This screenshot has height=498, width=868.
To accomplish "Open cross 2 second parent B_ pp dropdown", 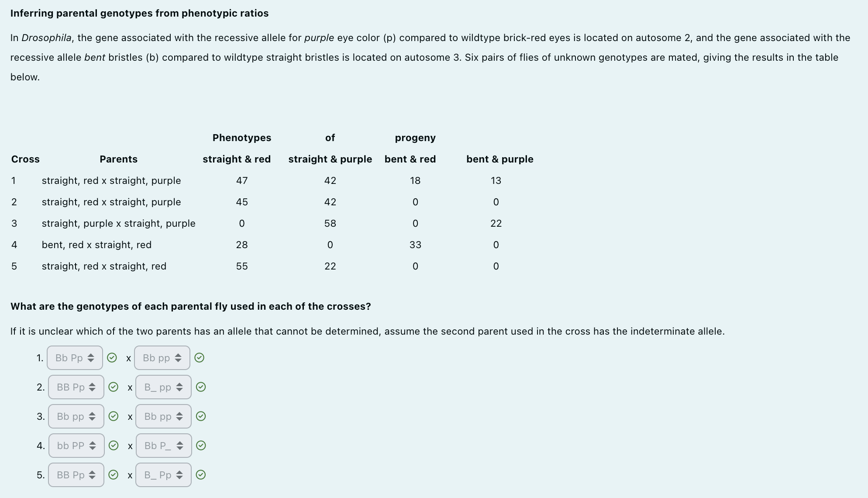I will coord(163,387).
